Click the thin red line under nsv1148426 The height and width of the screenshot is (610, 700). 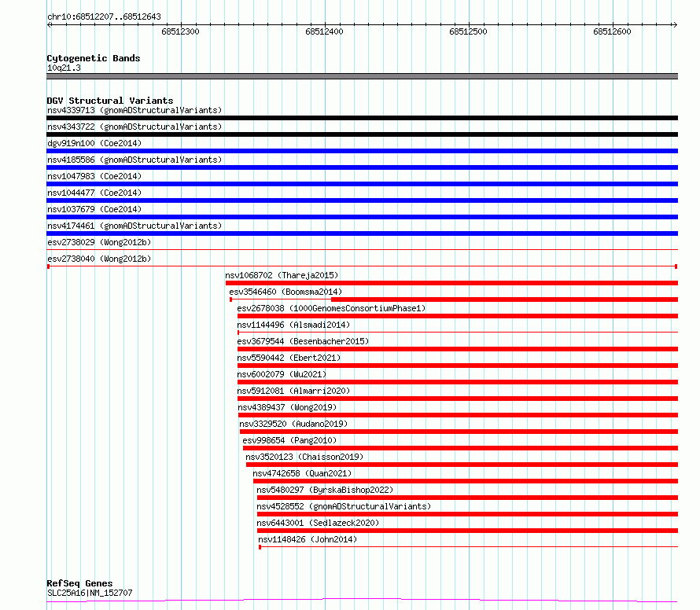[468, 547]
